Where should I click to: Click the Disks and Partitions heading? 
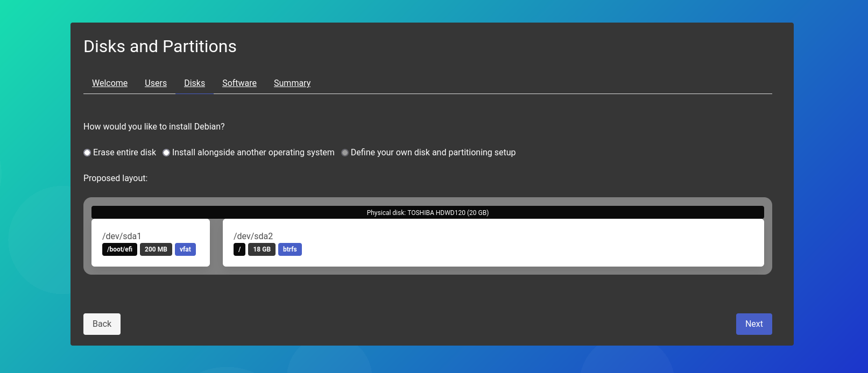pyautogui.click(x=160, y=47)
